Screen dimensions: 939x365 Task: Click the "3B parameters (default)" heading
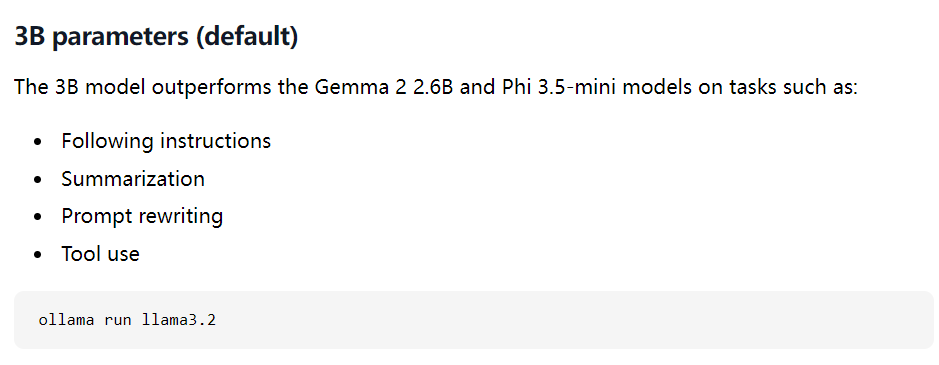(x=156, y=38)
